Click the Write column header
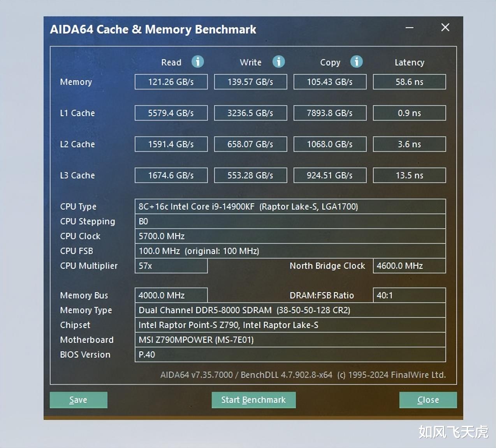 [x=251, y=62]
